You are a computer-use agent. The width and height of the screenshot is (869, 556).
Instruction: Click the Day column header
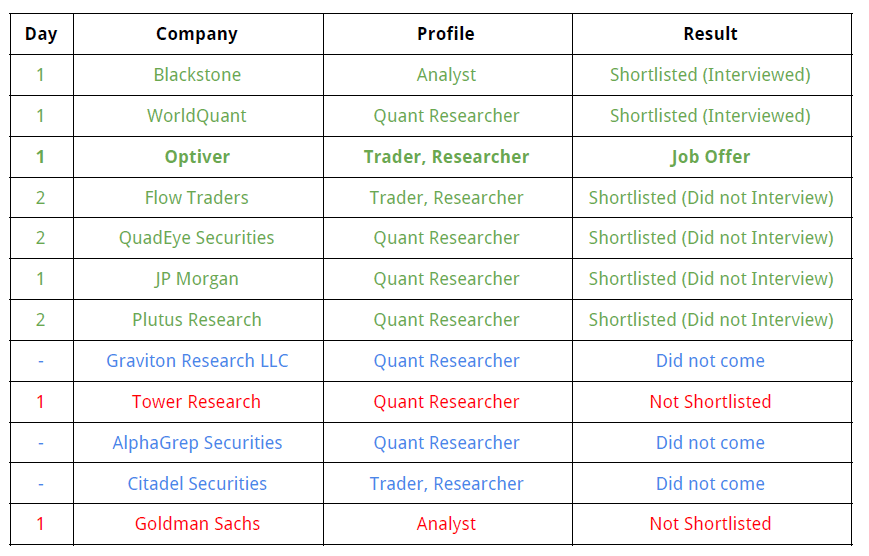(x=41, y=34)
